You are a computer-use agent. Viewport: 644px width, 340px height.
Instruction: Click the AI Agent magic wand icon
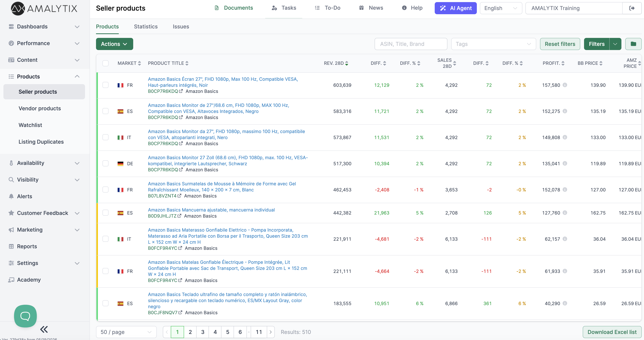click(x=443, y=8)
